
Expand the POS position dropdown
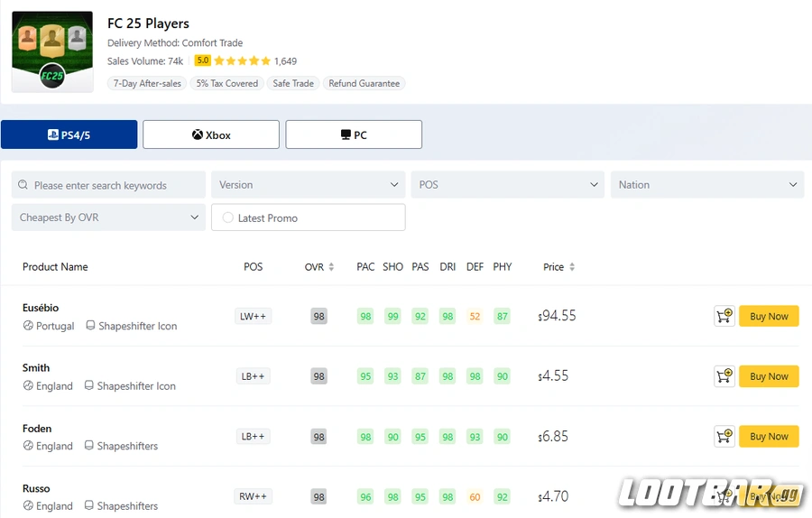pos(508,185)
